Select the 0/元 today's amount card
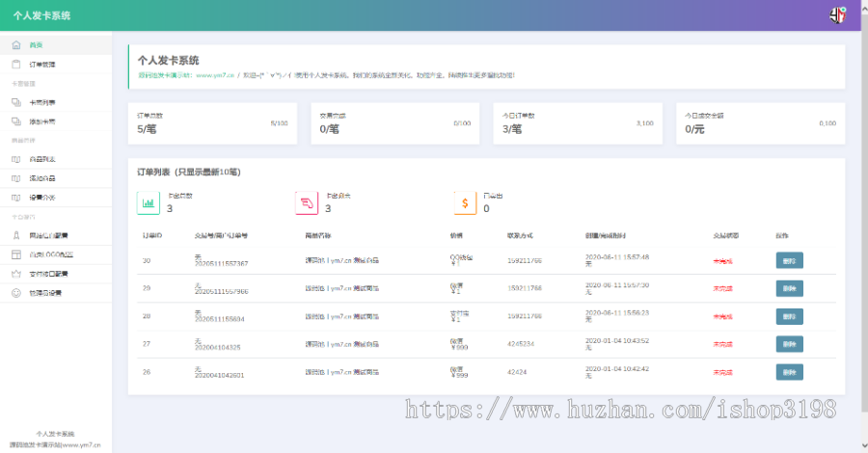This screenshot has height=453, width=868. (761, 123)
